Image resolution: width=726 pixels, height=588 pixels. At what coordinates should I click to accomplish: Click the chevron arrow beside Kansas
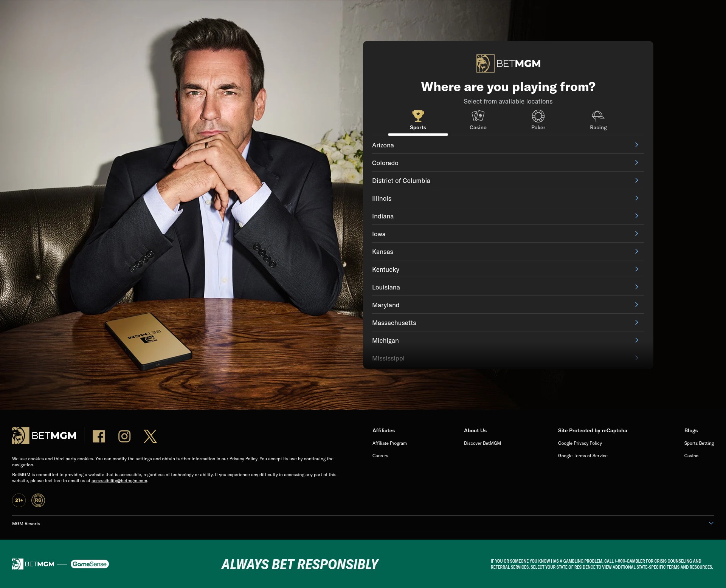pyautogui.click(x=637, y=251)
